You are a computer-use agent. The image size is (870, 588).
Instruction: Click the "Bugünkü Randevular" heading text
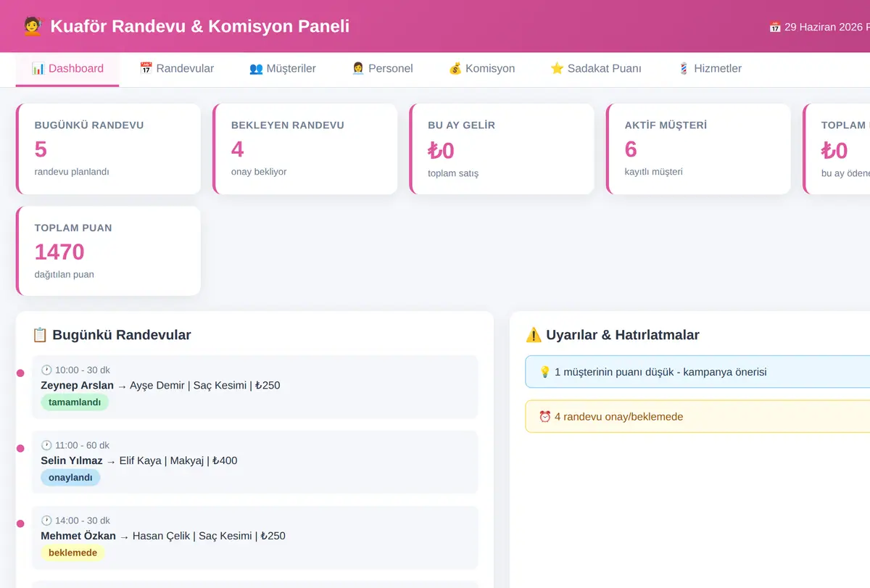point(122,335)
